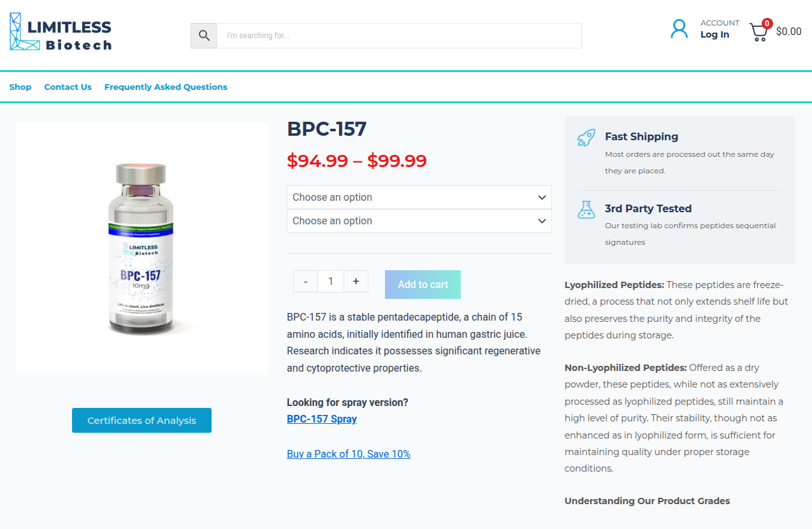Expand the second Choose an option dropdown
This screenshot has width=812, height=529.
[419, 221]
